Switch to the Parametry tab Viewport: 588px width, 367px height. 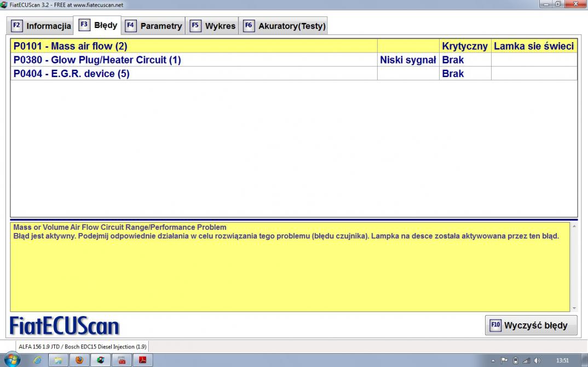click(153, 26)
